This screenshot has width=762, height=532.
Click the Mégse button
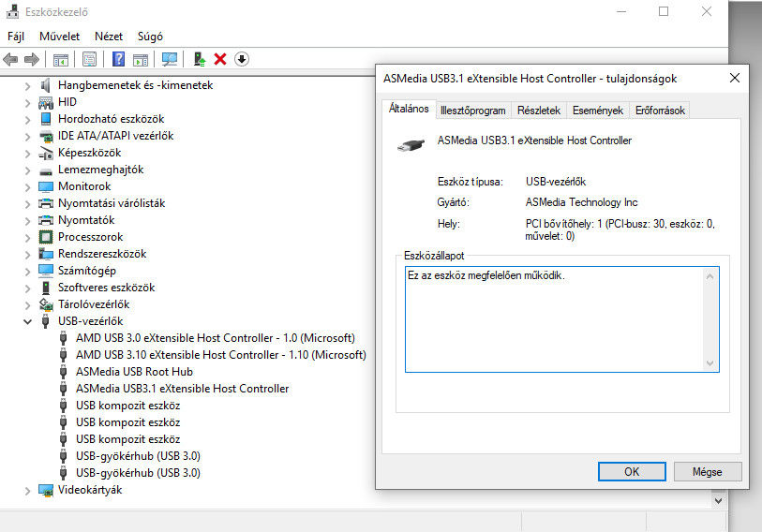(x=707, y=472)
